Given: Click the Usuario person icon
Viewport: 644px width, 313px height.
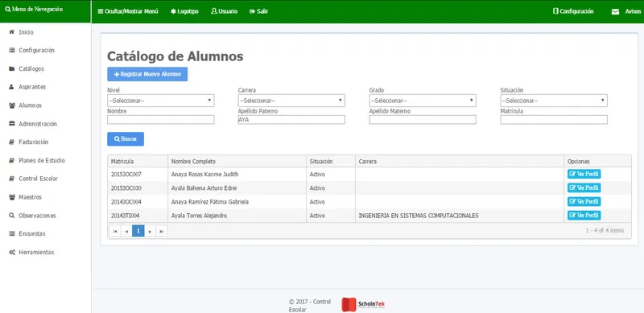Looking at the screenshot, I should pos(213,11).
